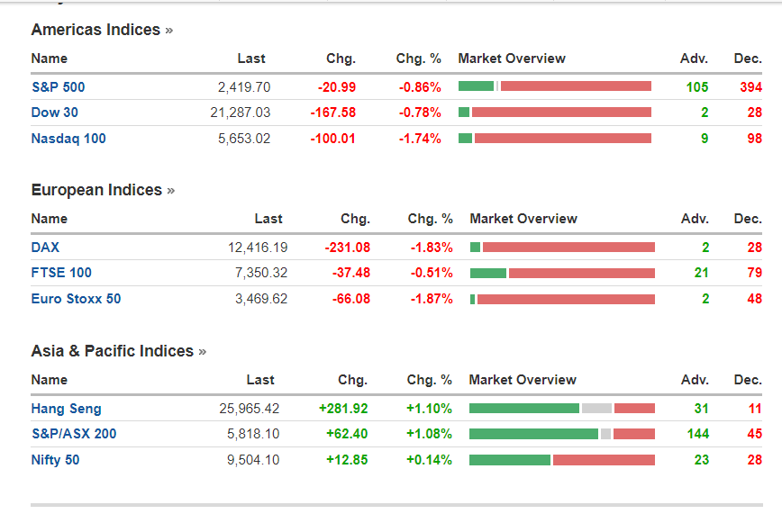Click the Hang Seng index link
782x532 pixels.
pos(66,409)
